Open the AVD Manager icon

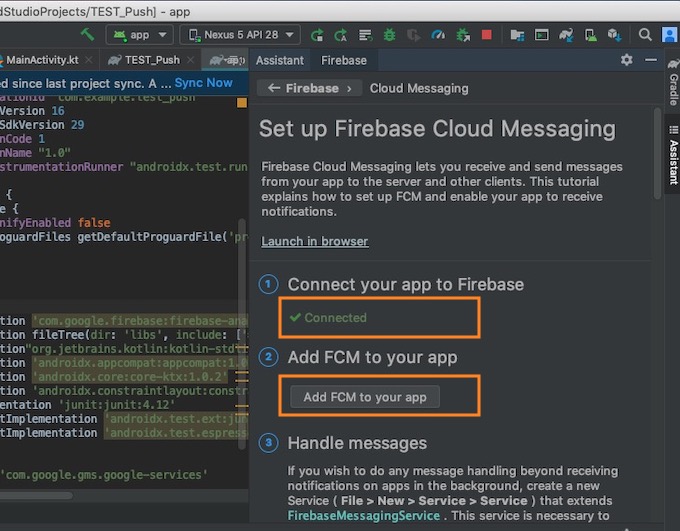(590, 35)
